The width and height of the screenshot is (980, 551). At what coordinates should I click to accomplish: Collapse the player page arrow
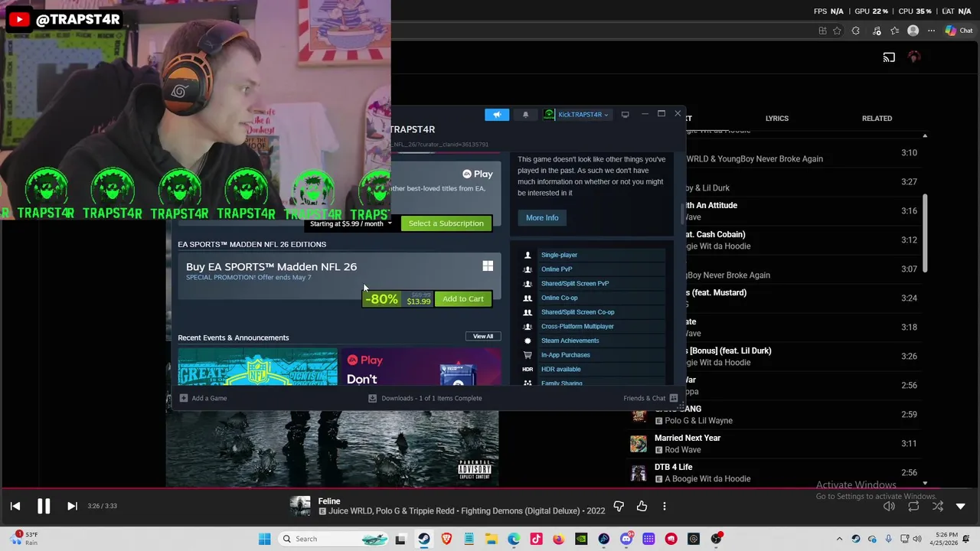961,506
